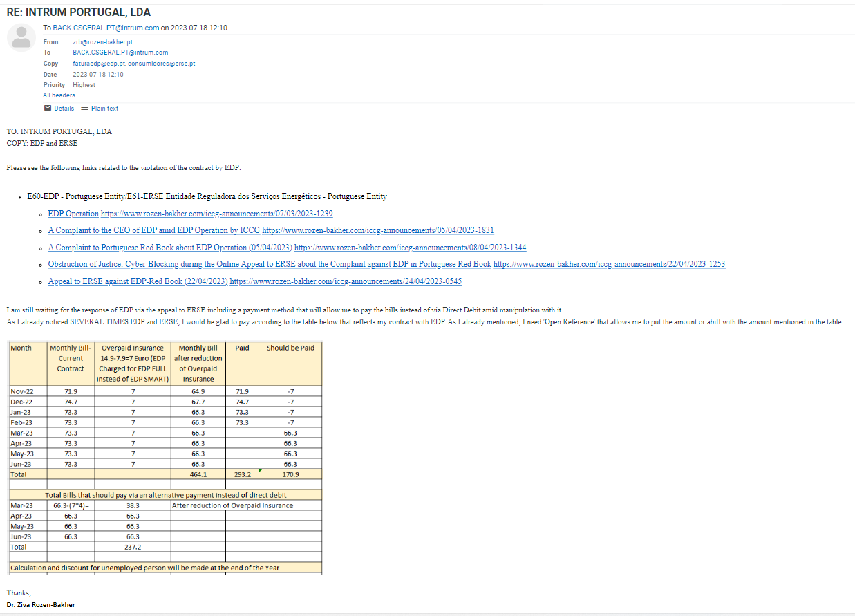
Task: Click copy recipient fatureedp@edp.pt
Action: (99, 64)
